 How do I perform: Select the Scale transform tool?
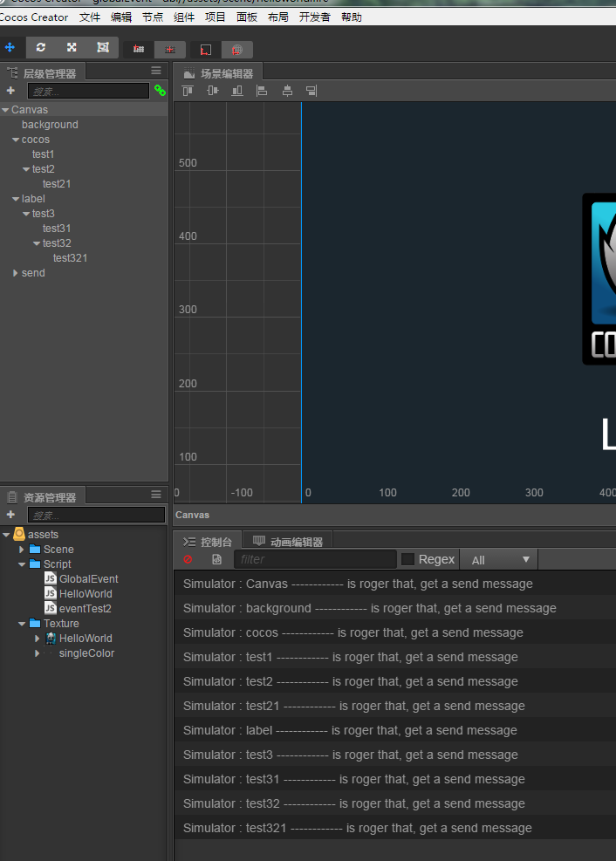[72, 48]
